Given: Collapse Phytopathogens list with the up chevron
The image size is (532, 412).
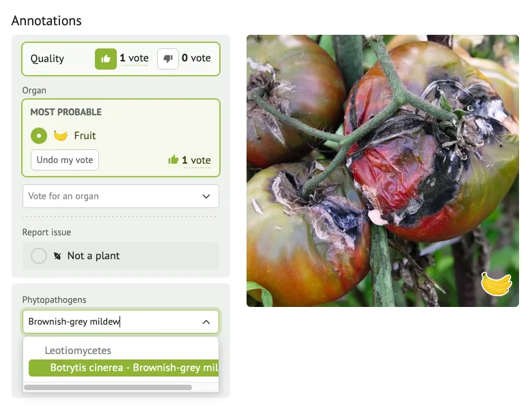Looking at the screenshot, I should (206, 322).
